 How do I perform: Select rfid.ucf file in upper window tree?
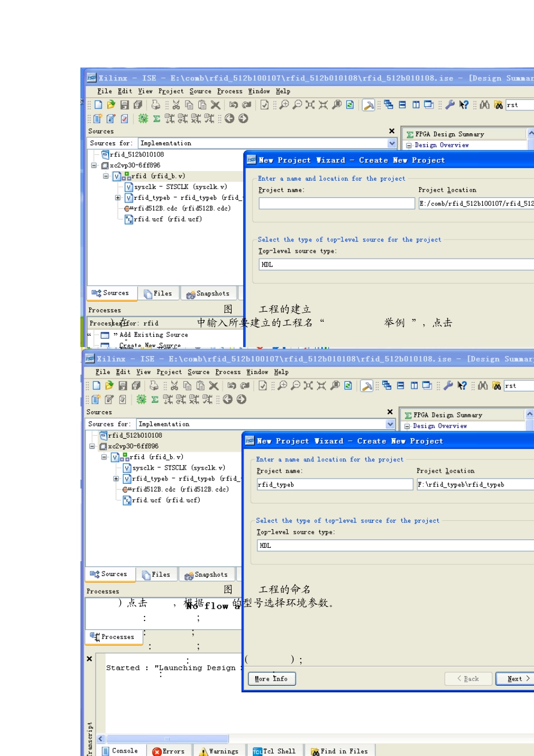[x=168, y=219]
